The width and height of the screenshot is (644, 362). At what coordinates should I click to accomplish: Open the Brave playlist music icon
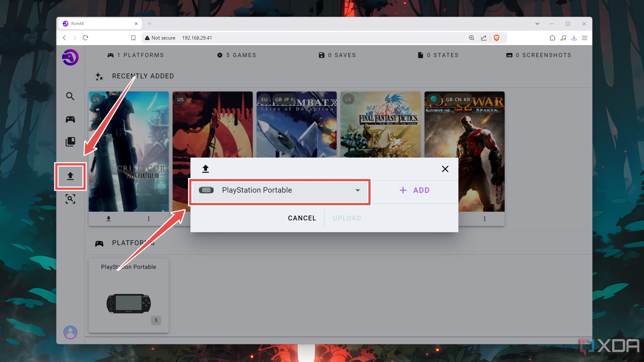click(563, 38)
